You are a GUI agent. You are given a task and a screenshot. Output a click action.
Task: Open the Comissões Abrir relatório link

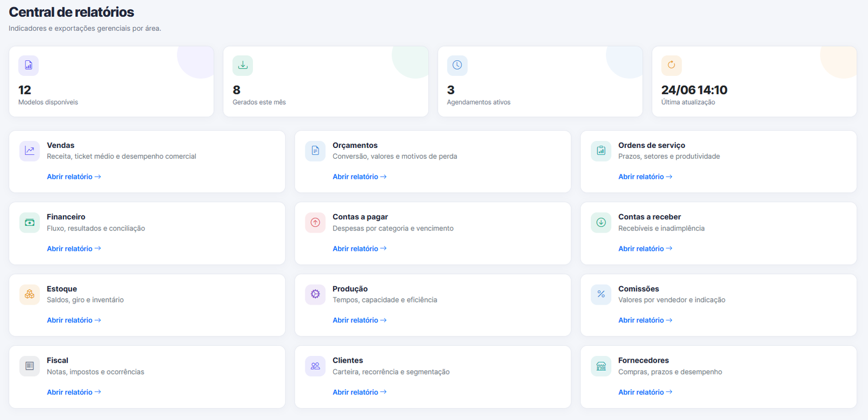(x=646, y=320)
